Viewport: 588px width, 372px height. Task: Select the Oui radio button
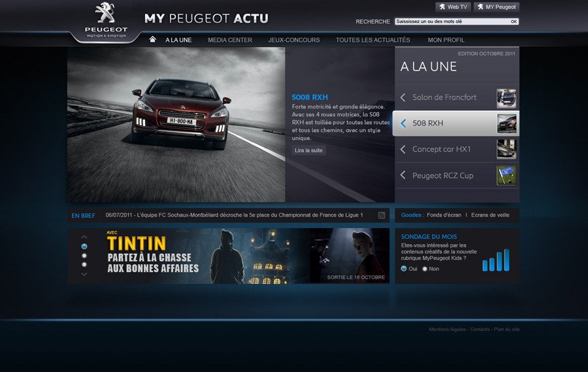point(404,269)
